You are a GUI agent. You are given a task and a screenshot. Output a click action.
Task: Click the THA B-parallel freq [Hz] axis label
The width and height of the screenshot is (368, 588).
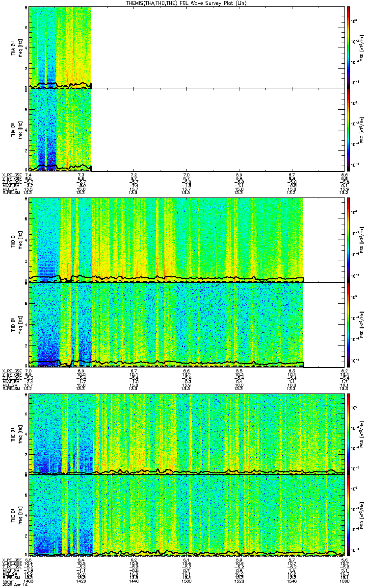[x=20, y=130]
